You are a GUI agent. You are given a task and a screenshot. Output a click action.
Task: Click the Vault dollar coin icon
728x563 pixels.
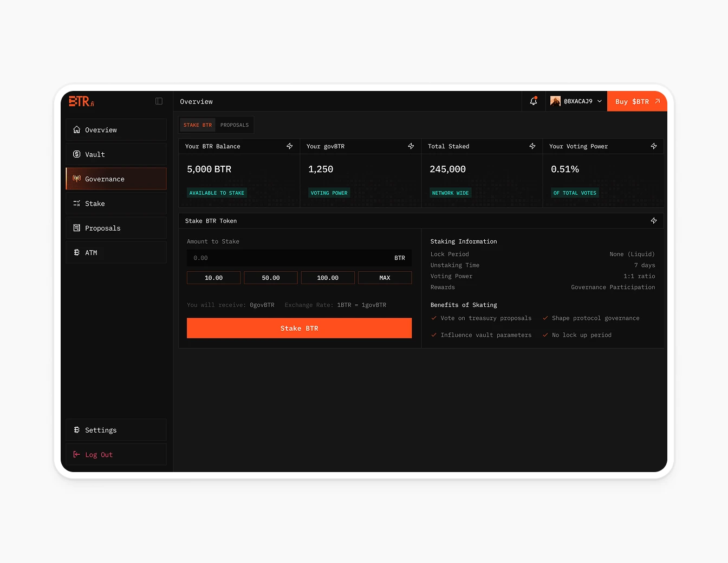coord(76,154)
